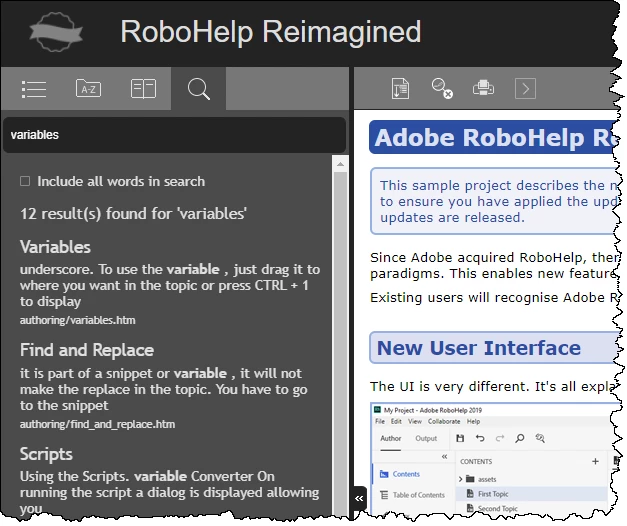Image resolution: width=627 pixels, height=526 pixels.
Task: Click the search field containing 'variables'
Action: click(x=174, y=135)
